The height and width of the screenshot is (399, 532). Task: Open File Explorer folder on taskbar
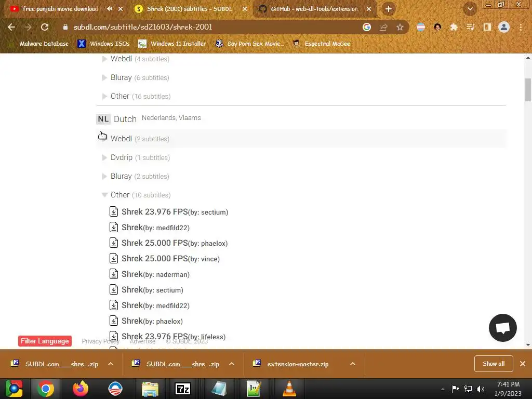[x=150, y=389]
